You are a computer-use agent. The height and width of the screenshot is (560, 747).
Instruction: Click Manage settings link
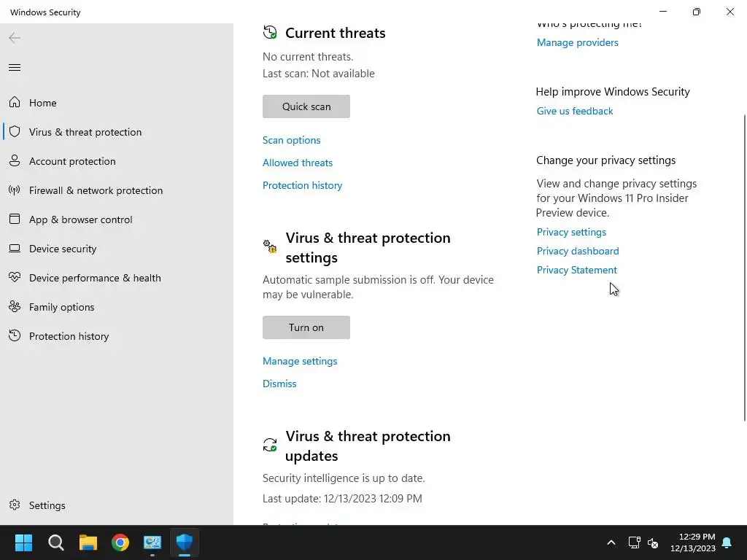click(300, 361)
